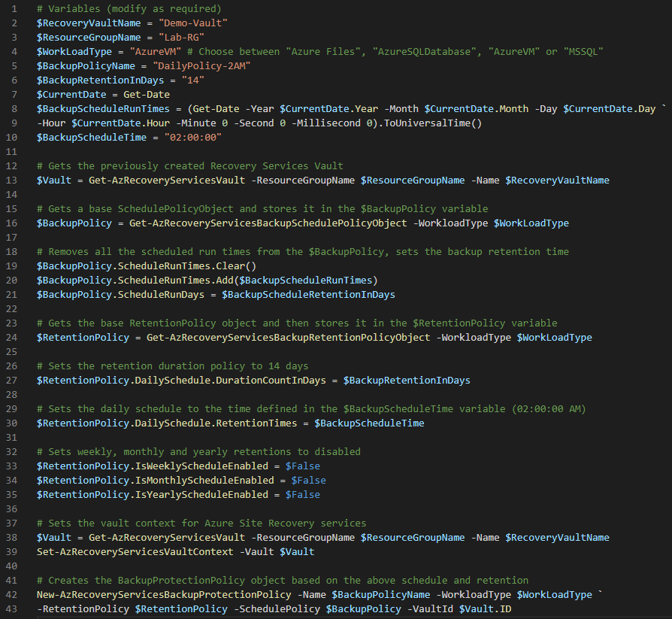Screen dimensions: 672x619
Task: Click line number 43 in the gutter
Action: (x=11, y=609)
